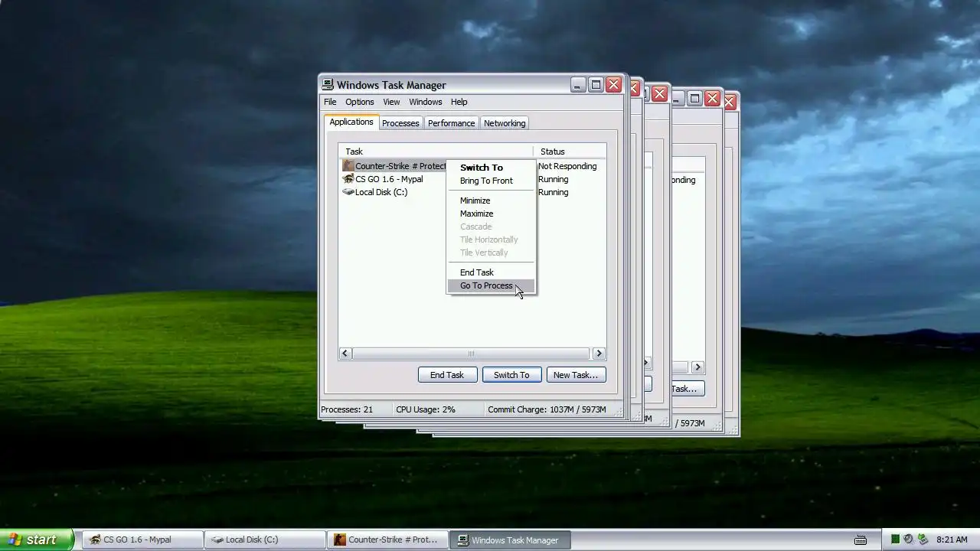The width and height of the screenshot is (980, 551).
Task: Open the Windows start button
Action: [x=37, y=540]
